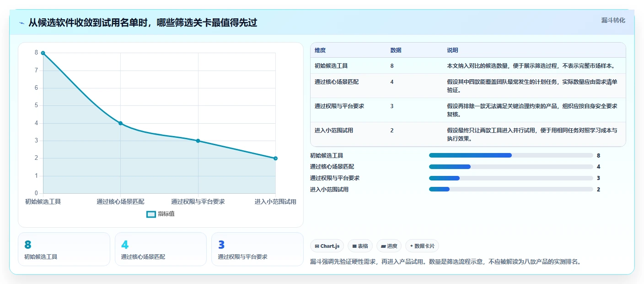Click the chart point for 进入小范围试用
The width and height of the screenshot is (644, 284).
275,158
